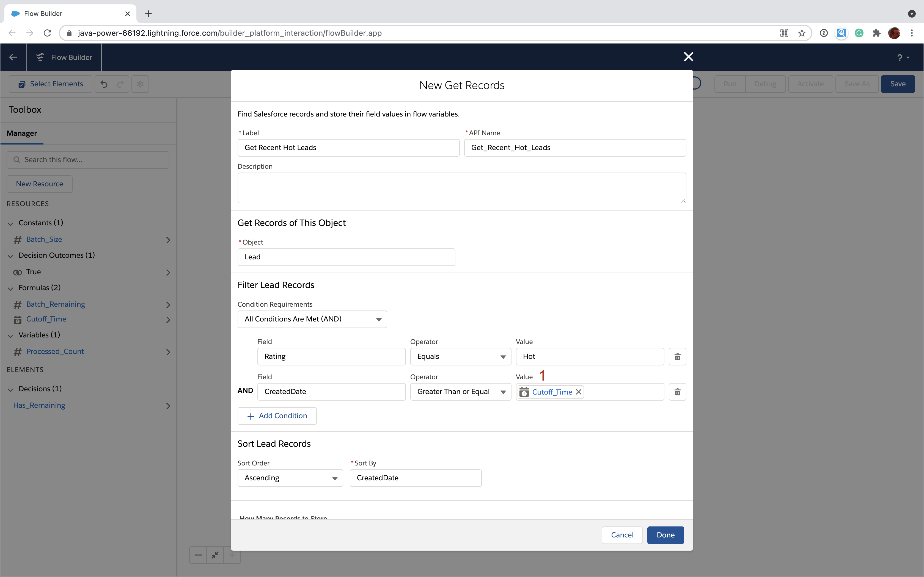
Task: Open the Processed_Count variable resource
Action: click(55, 351)
